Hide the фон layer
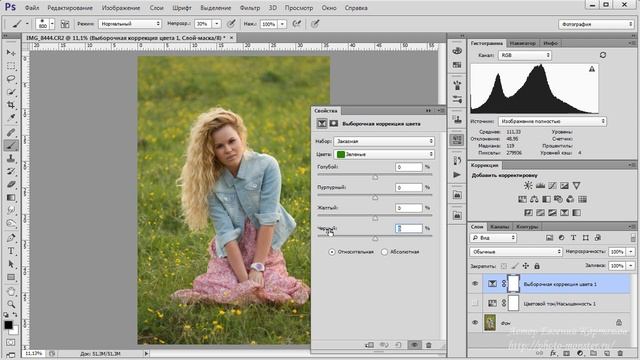 [x=475, y=322]
